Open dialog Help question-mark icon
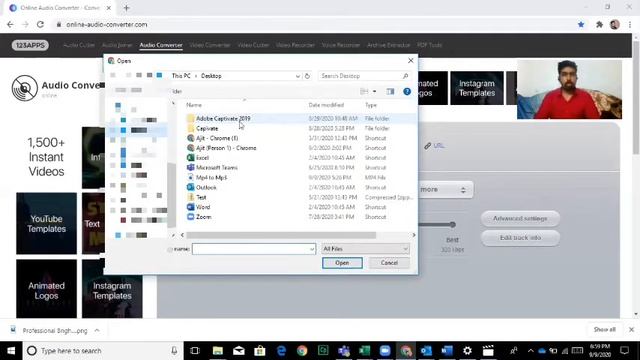Screen dimensions: 640x360 pos(407,91)
